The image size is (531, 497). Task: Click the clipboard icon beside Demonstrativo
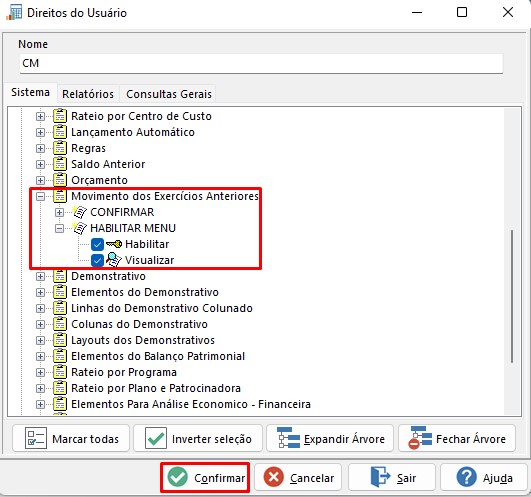pyautogui.click(x=60, y=276)
